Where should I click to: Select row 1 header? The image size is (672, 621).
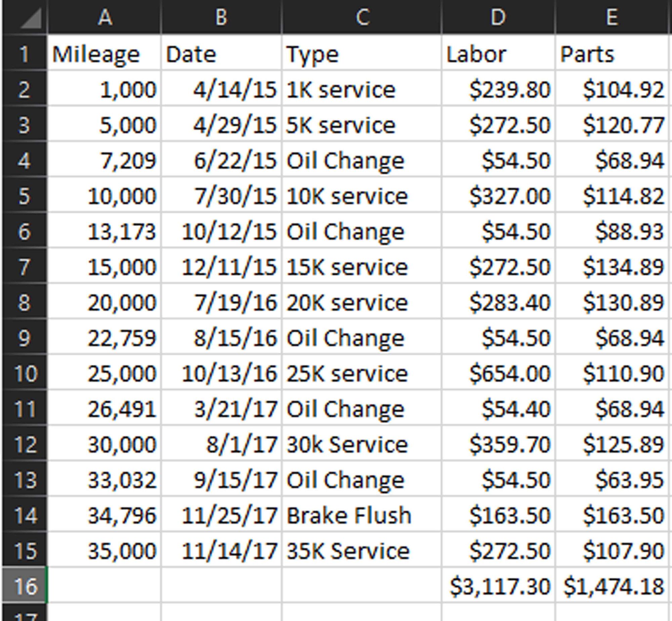tap(24, 54)
